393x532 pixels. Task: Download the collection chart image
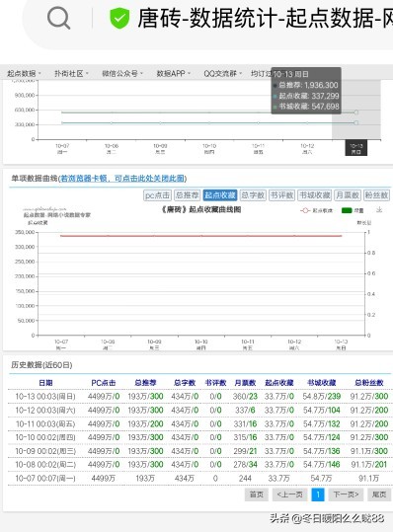tap(379, 210)
